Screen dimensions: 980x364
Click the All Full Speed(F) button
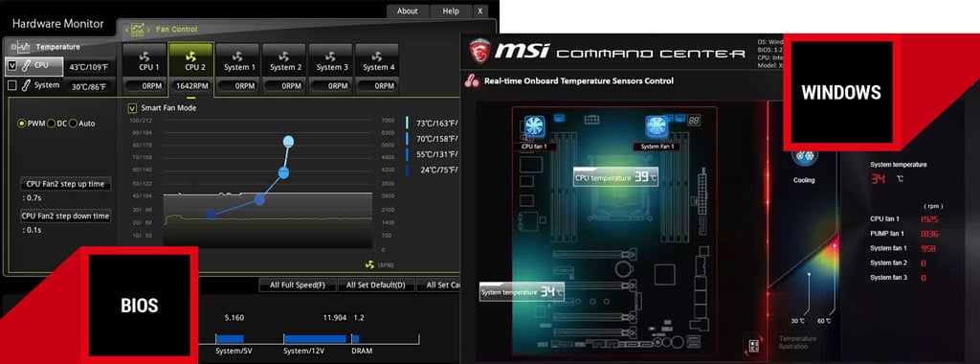click(298, 285)
